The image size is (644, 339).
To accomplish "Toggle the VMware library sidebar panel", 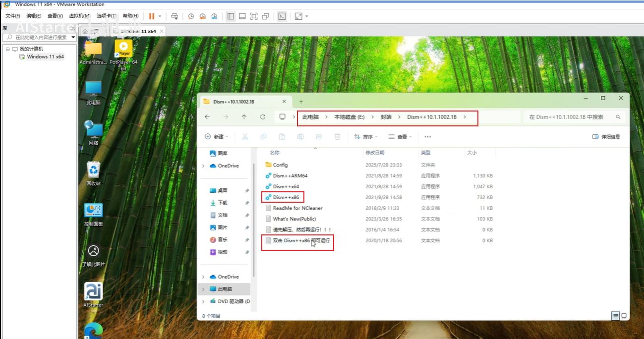I will click(231, 16).
